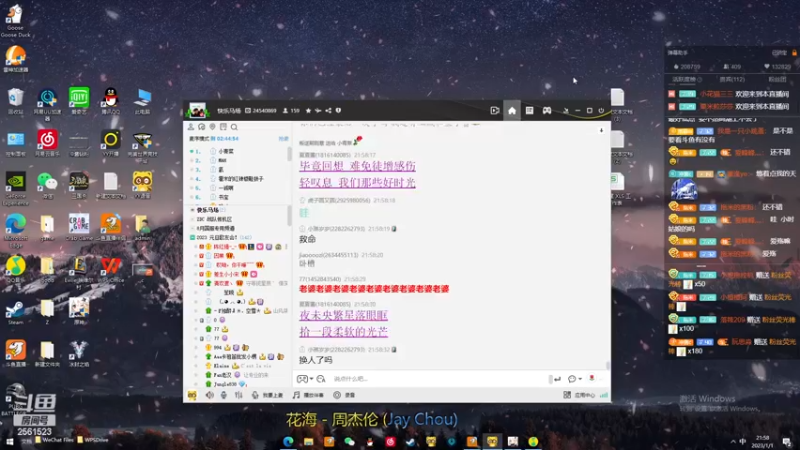800x450 pixels.
Task: Open the font style icon in chat input
Action: coord(321,379)
